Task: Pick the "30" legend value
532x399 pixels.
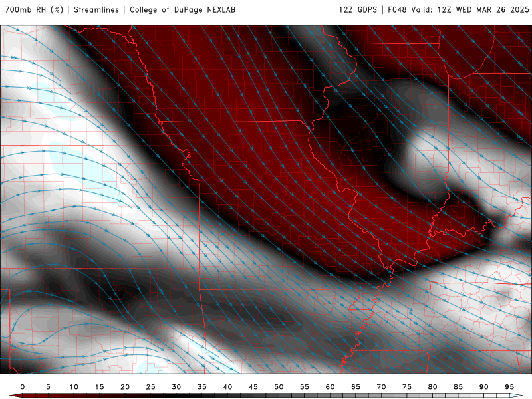Action: [x=176, y=387]
